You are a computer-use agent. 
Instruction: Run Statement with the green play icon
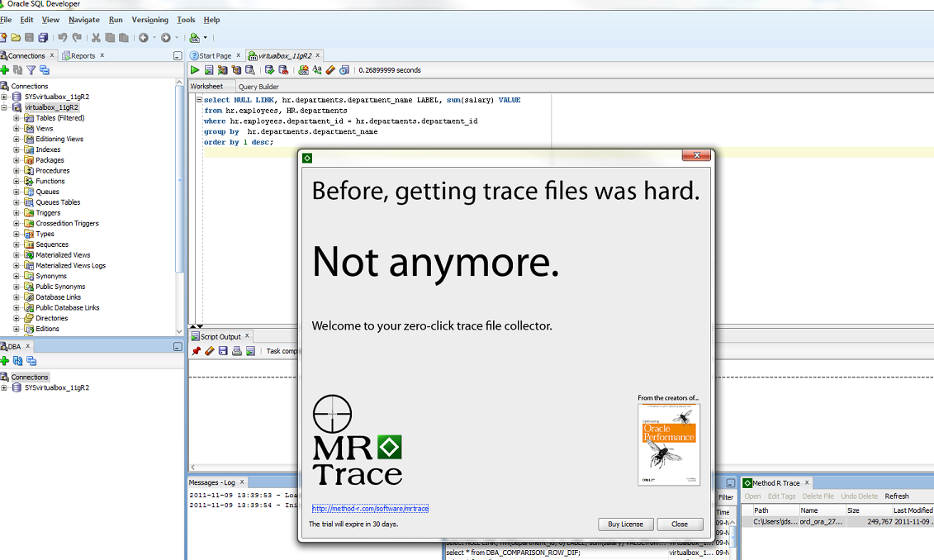point(195,69)
